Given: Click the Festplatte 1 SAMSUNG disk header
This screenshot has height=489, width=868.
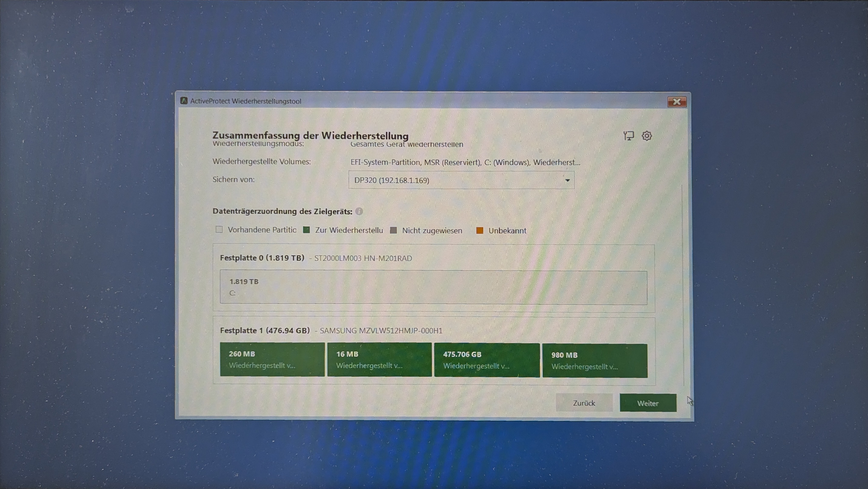Looking at the screenshot, I should [331, 331].
